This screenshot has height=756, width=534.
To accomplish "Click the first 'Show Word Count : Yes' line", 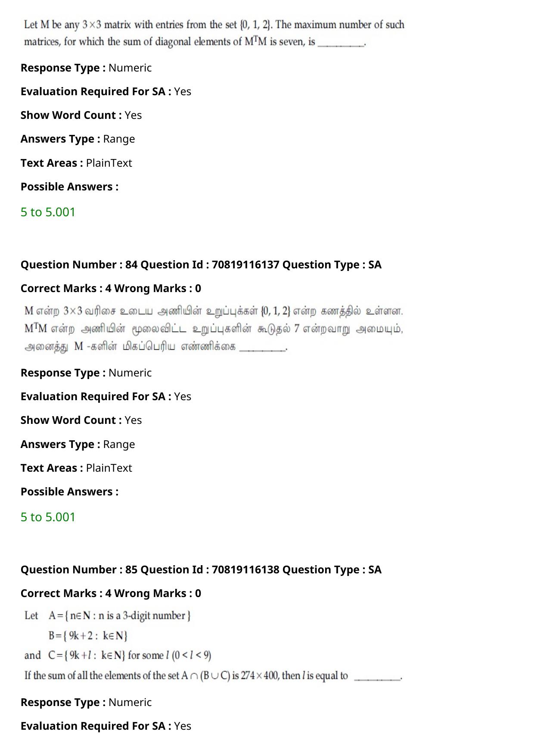I will point(81,115).
